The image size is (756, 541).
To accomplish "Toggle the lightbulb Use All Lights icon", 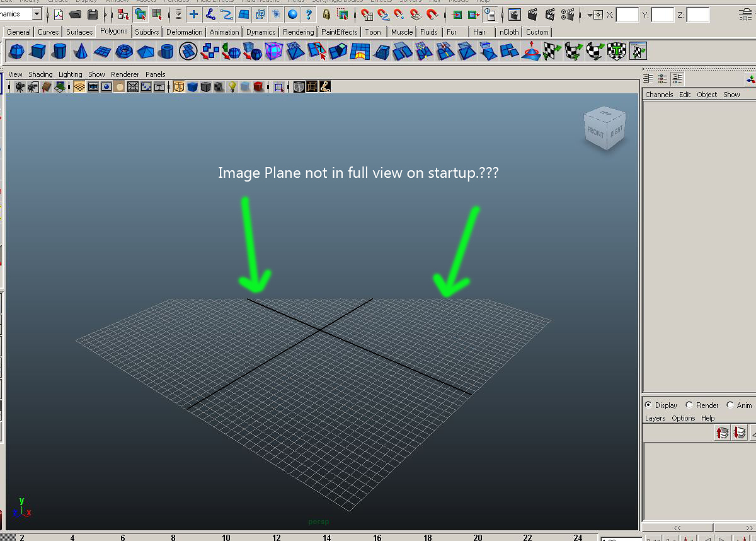I will point(232,87).
